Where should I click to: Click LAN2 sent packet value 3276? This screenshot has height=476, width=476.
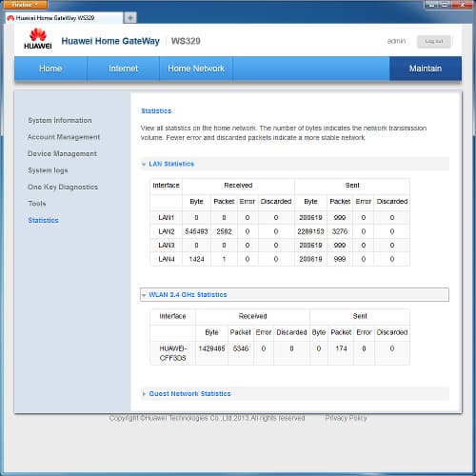(340, 231)
